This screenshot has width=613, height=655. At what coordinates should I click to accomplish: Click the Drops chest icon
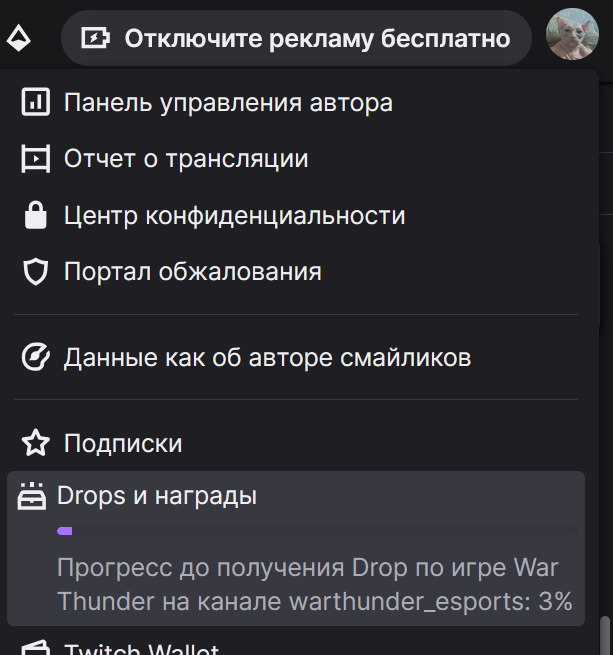[x=32, y=496]
